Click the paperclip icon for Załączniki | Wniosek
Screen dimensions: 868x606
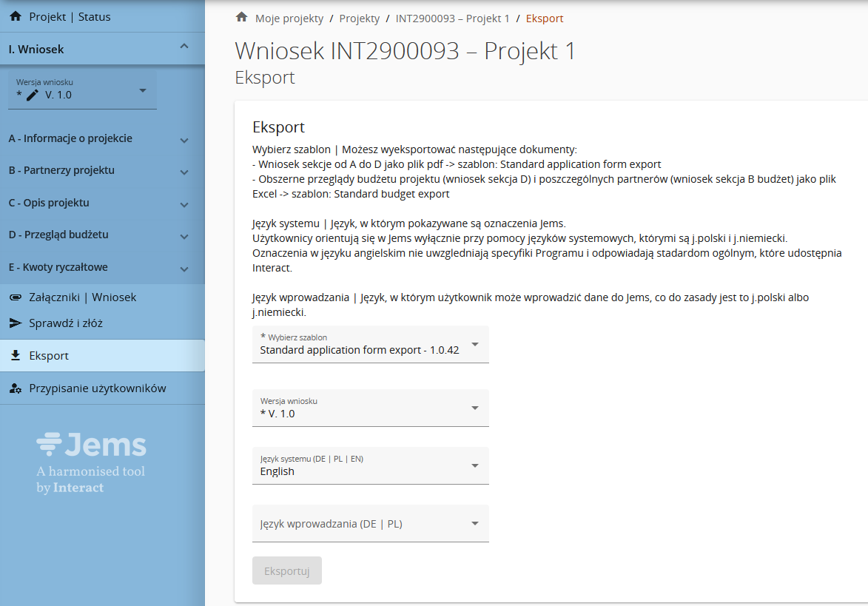click(x=15, y=297)
